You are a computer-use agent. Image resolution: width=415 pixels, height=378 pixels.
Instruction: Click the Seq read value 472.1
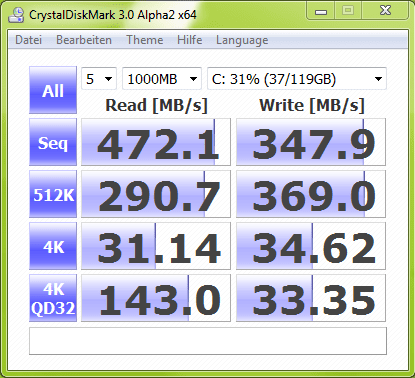point(156,142)
